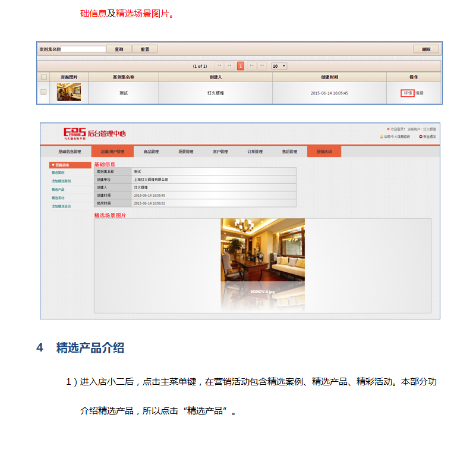Click the 封面图片 column header
The image size is (476, 452).
[69, 77]
